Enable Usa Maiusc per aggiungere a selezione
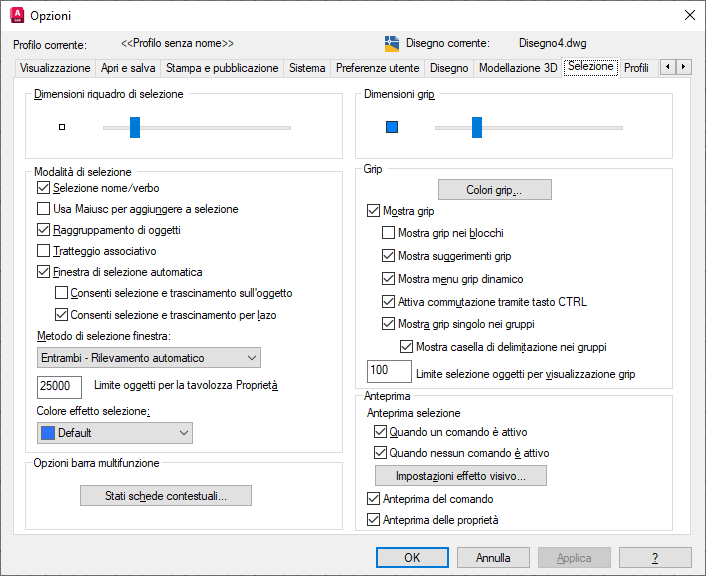Screen dimensions: 706x576 [43, 209]
